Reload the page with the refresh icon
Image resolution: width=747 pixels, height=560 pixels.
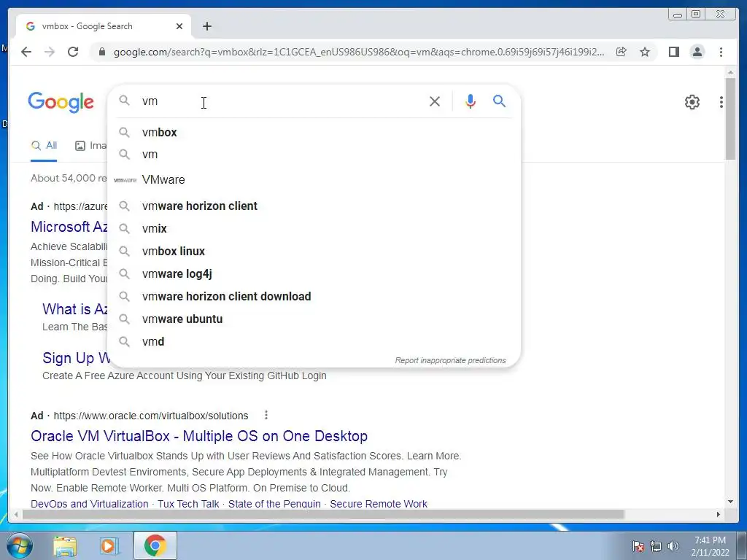[x=73, y=52]
